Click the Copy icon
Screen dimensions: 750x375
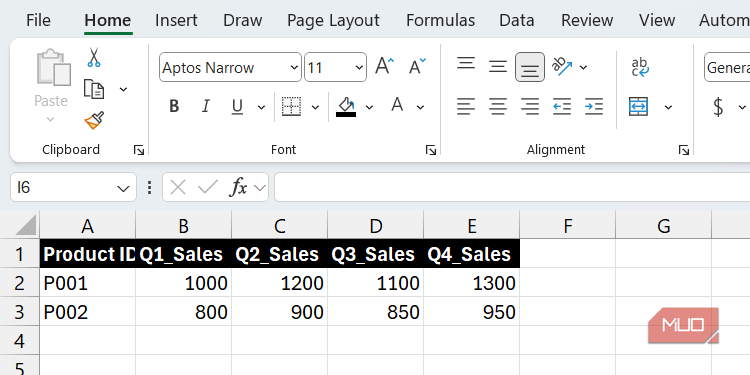coord(94,89)
